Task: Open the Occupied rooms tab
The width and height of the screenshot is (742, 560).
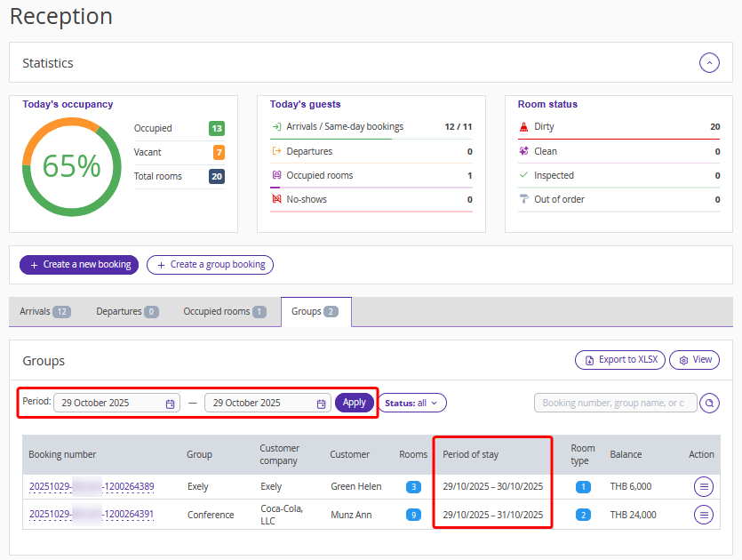Action: coord(224,312)
